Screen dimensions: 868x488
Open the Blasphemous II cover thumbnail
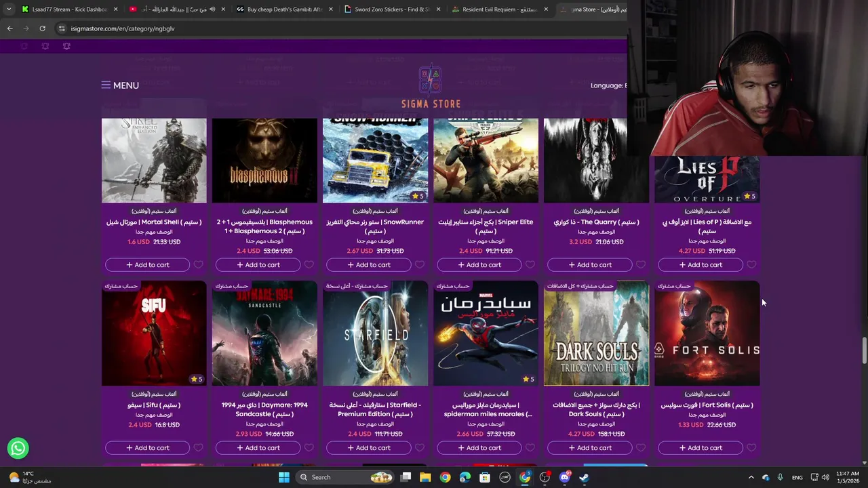[x=264, y=161]
